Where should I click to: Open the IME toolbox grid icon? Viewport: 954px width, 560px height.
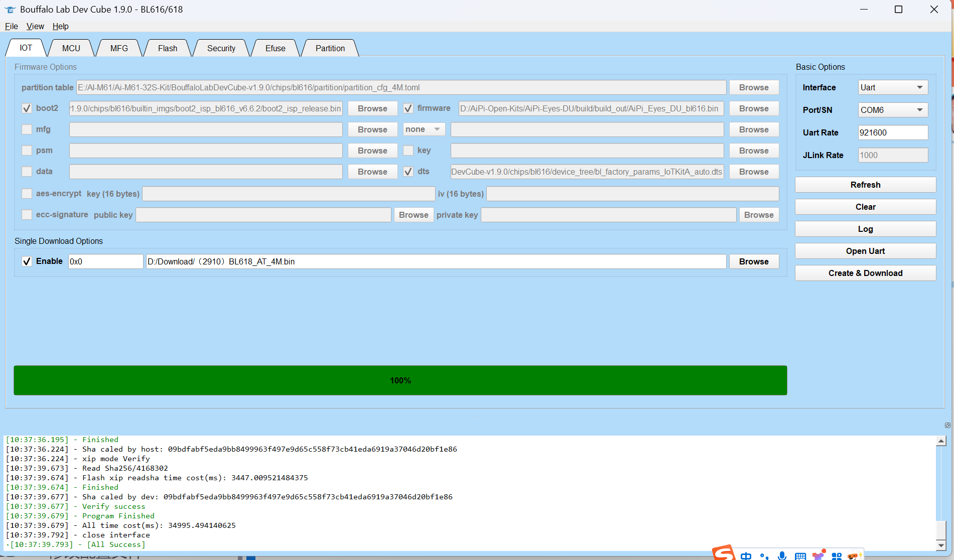coord(837,556)
